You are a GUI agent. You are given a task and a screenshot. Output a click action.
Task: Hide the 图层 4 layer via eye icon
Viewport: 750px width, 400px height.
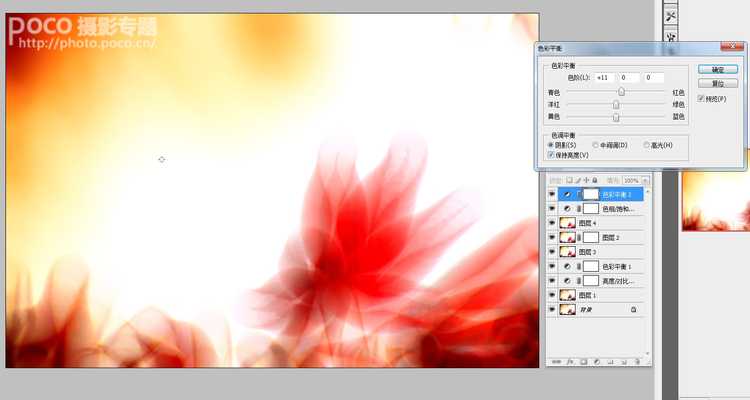tap(552, 222)
